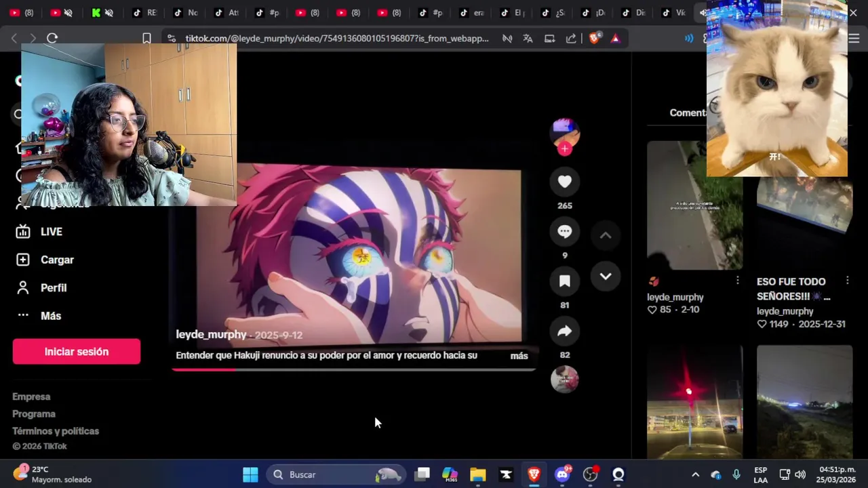The image size is (868, 488).
Task: Show hidden system tray icons
Action: [x=695, y=474]
